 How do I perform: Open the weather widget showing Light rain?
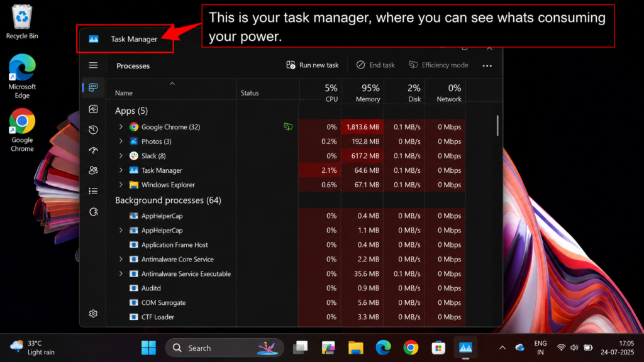click(x=32, y=348)
